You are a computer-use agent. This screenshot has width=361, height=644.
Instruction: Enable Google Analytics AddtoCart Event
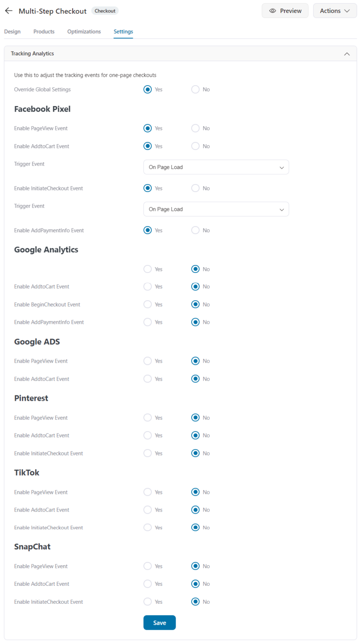[x=148, y=286]
